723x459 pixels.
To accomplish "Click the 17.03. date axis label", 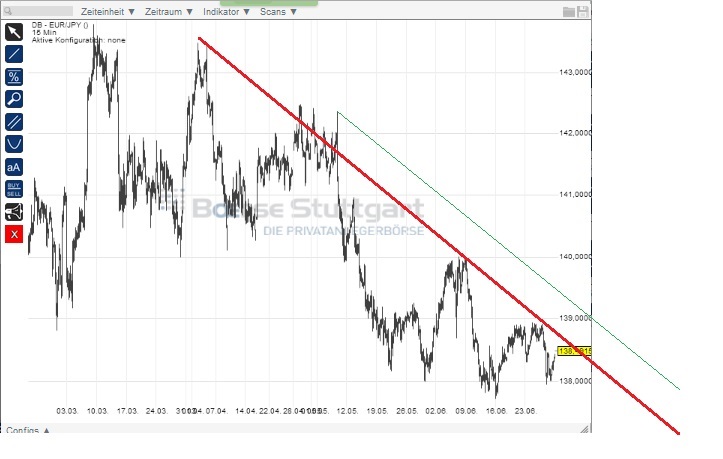I will coord(127,411).
